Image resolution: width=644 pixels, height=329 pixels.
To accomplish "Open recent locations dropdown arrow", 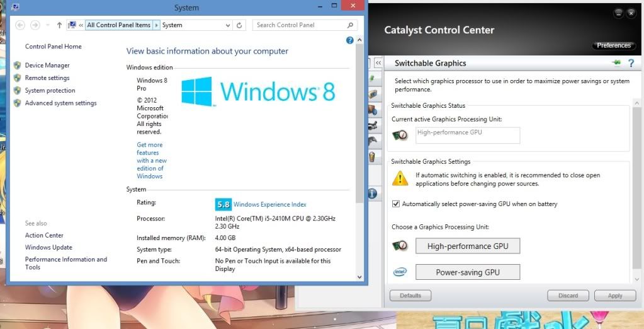I will pyautogui.click(x=48, y=25).
